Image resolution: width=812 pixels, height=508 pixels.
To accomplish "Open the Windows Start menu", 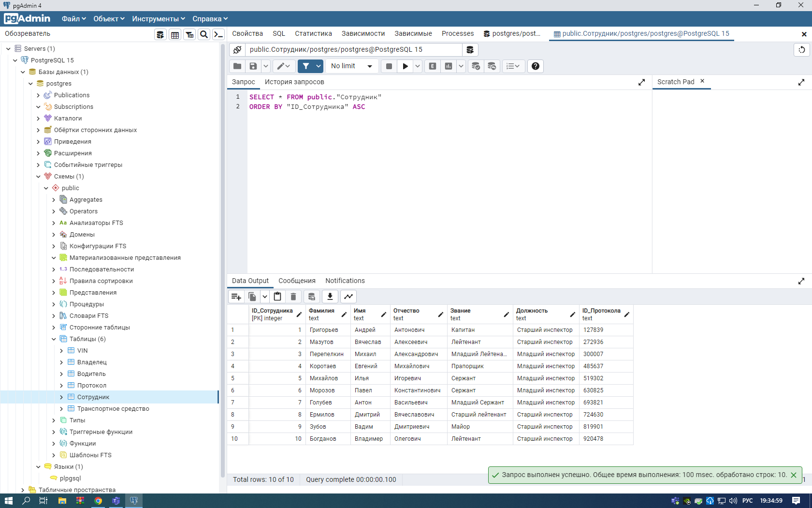I will [x=8, y=501].
